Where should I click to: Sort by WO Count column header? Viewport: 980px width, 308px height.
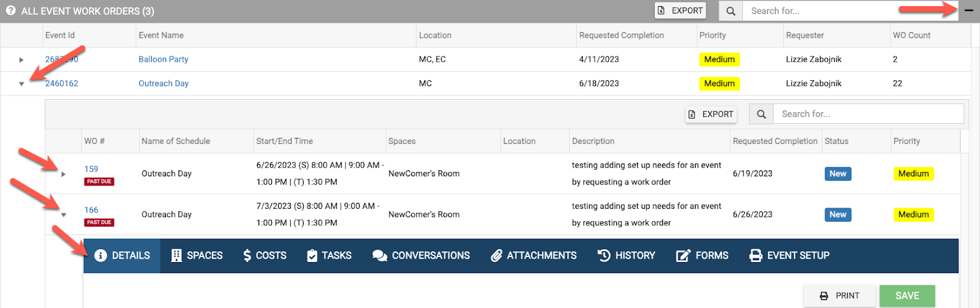(911, 36)
